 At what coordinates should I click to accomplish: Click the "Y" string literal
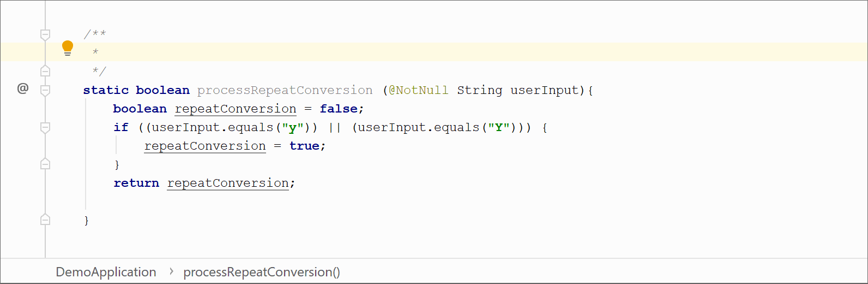click(498, 127)
